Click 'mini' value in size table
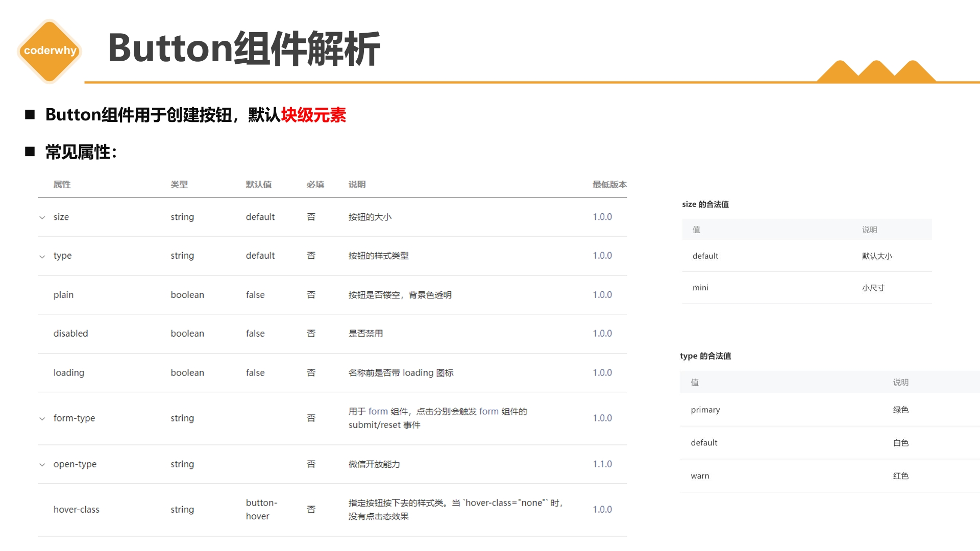The height and width of the screenshot is (551, 980). [700, 288]
